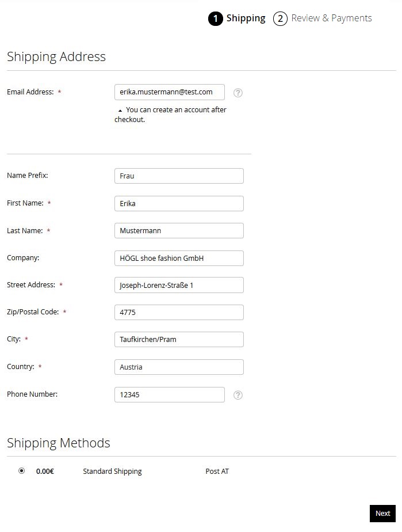Click the Company input field
402x532 pixels.
point(179,259)
